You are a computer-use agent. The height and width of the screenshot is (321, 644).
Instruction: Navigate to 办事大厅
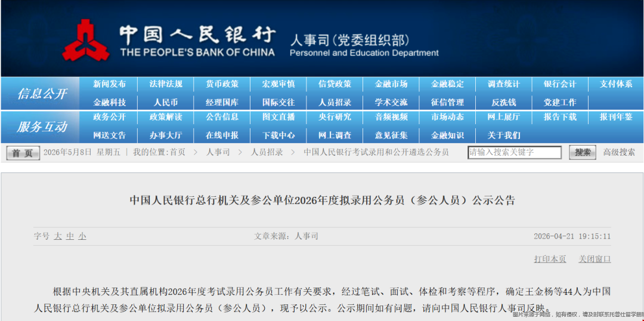166,135
